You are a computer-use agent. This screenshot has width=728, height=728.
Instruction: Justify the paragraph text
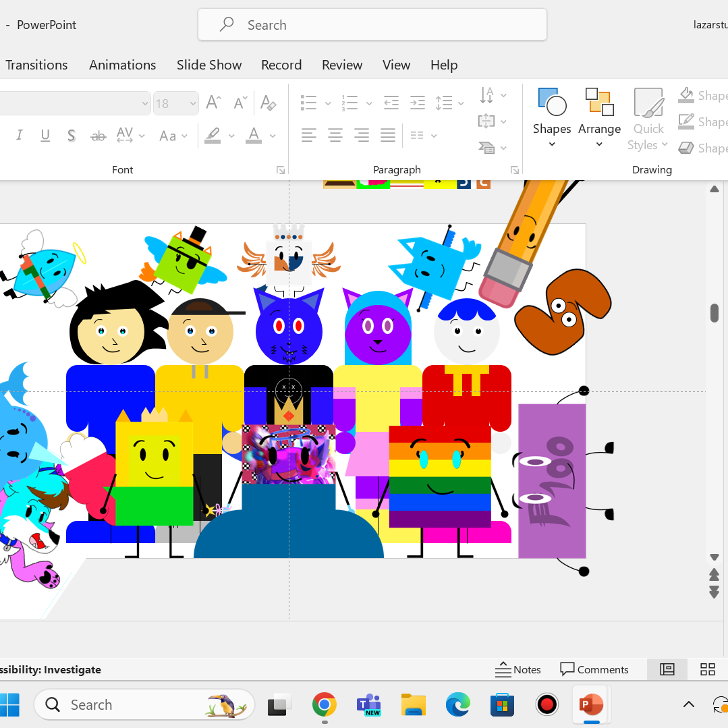point(387,136)
